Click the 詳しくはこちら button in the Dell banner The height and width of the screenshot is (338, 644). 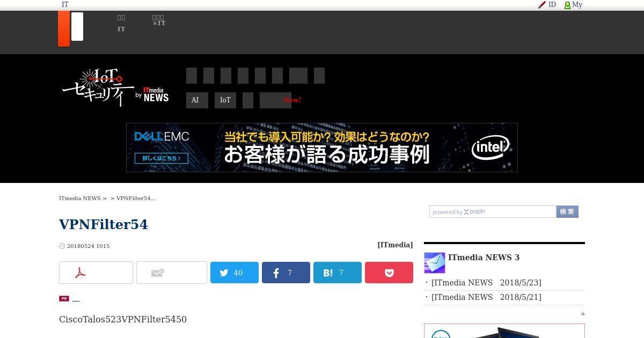[162, 158]
